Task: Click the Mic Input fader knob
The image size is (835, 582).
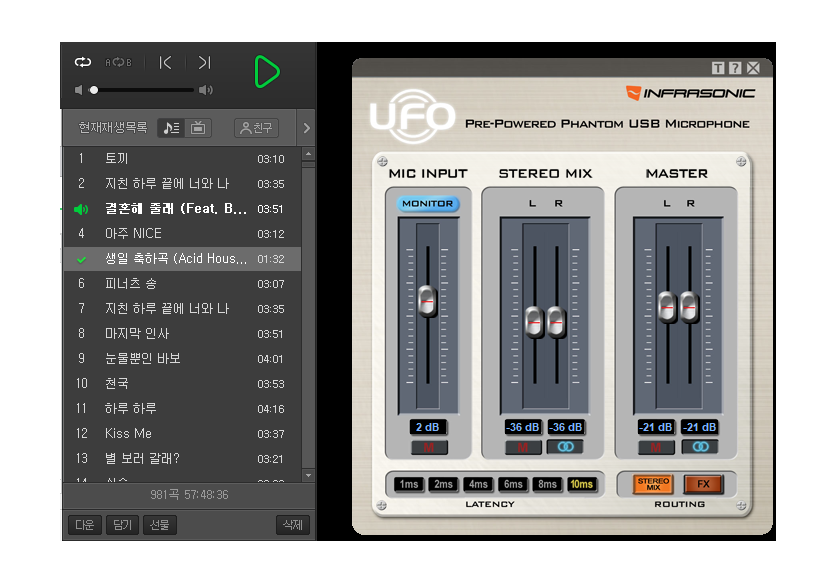Action: coord(427,302)
